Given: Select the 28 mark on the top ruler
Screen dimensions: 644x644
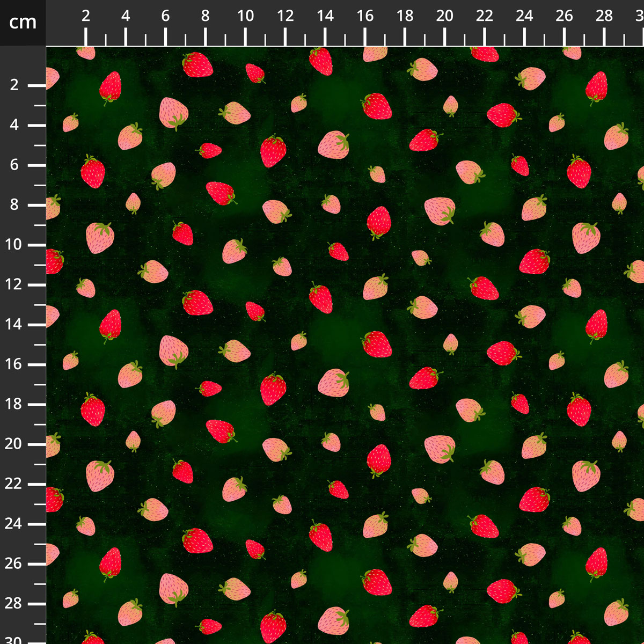Looking at the screenshot, I should 604,16.
